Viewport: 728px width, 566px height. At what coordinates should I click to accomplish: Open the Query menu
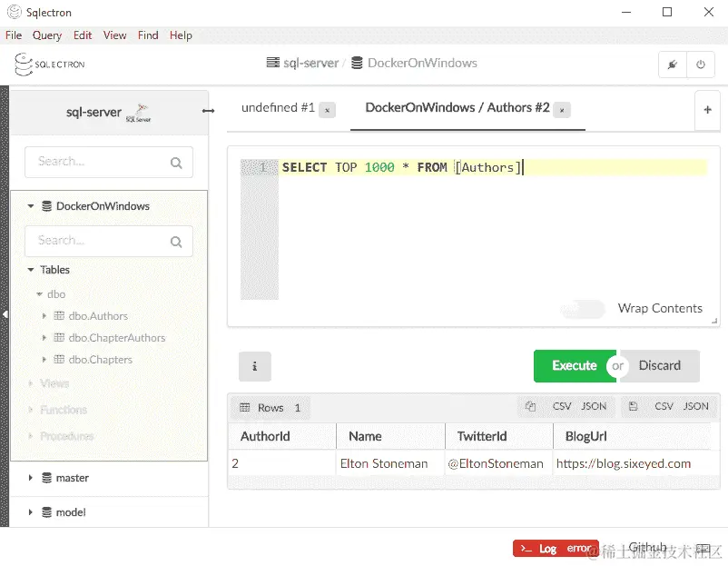coord(47,35)
